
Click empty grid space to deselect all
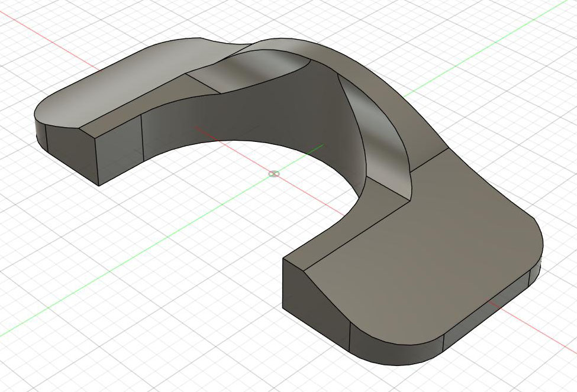pos(111,331)
